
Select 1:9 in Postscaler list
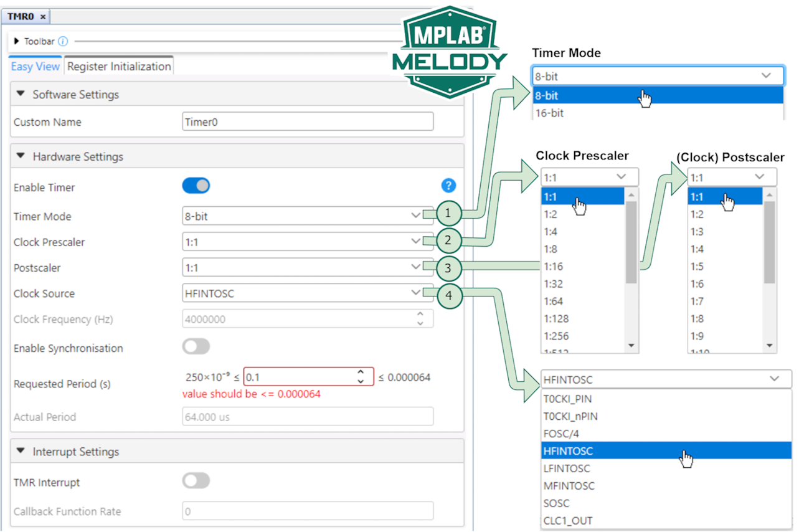[x=724, y=336]
